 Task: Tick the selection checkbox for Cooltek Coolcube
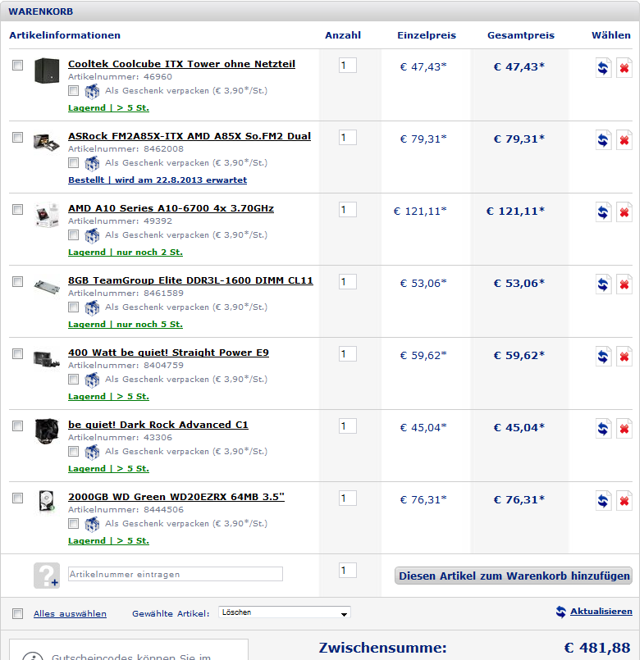[18, 66]
